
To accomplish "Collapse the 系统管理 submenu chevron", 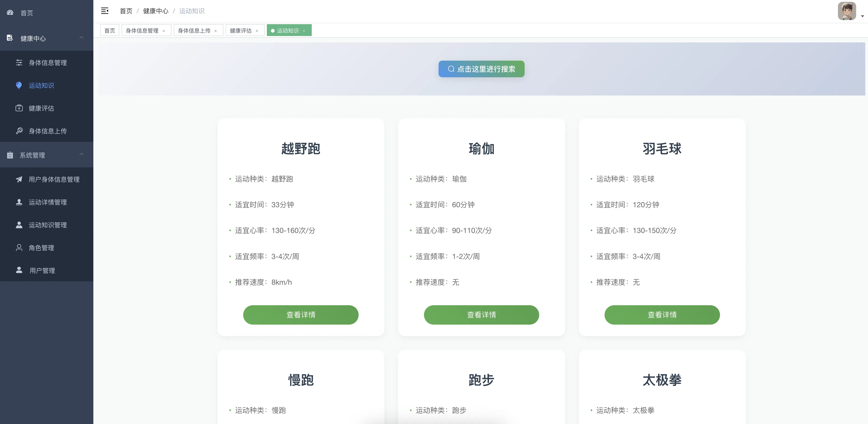I will point(82,154).
